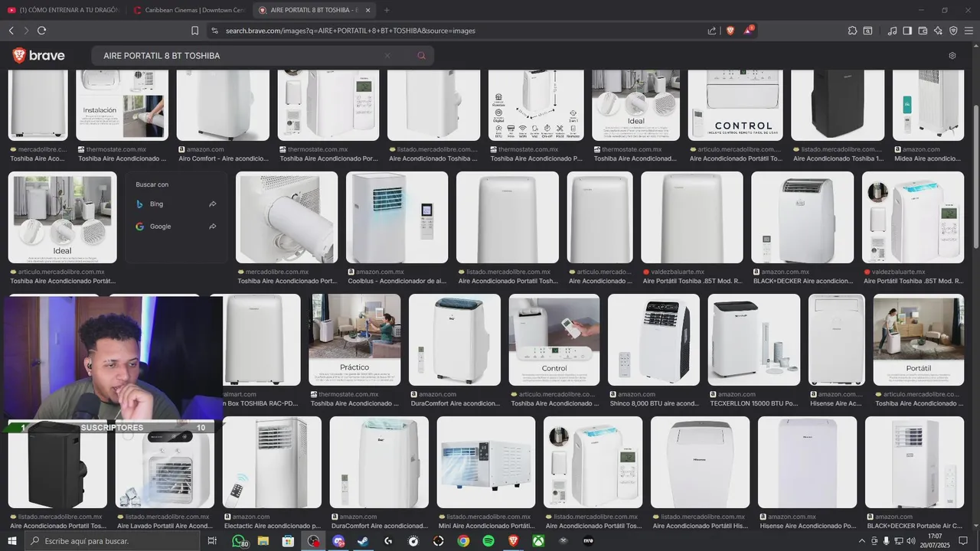980x551 pixels.
Task: Submit search with magnifier icon
Action: click(x=421, y=56)
